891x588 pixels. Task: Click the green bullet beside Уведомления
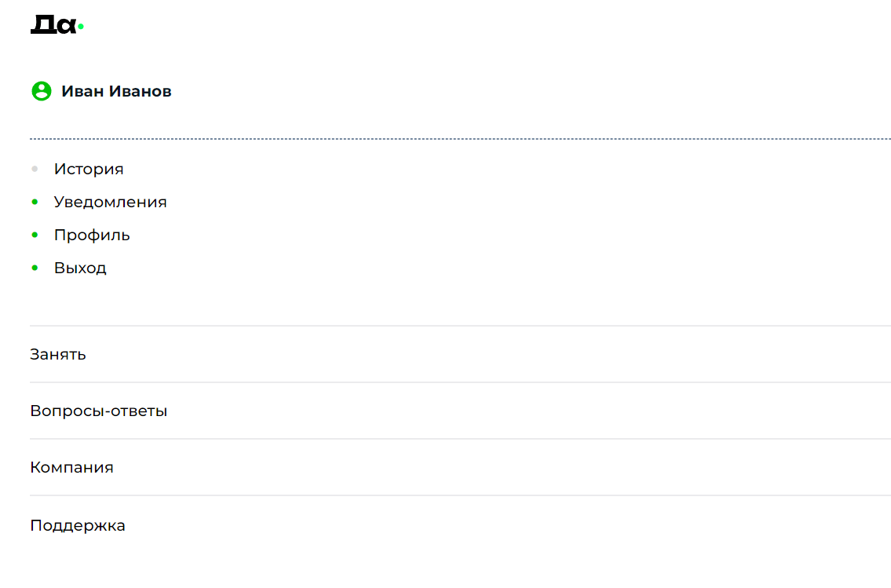[x=35, y=202]
